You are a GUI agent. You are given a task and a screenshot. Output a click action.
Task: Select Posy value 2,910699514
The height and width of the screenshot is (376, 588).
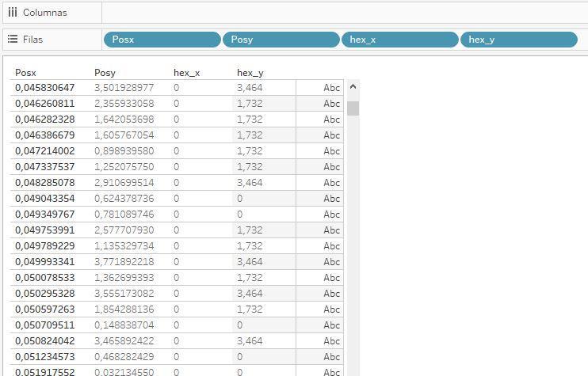pos(124,182)
